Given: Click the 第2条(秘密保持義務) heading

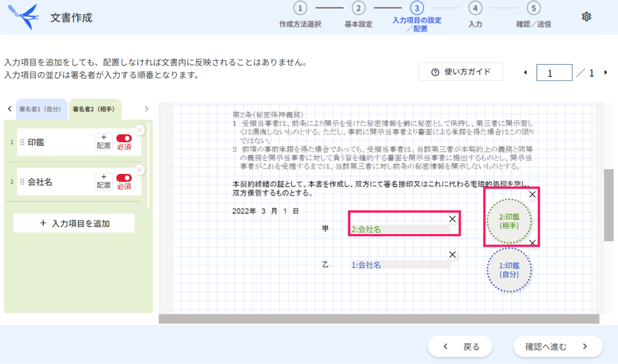Looking at the screenshot, I should [268, 115].
